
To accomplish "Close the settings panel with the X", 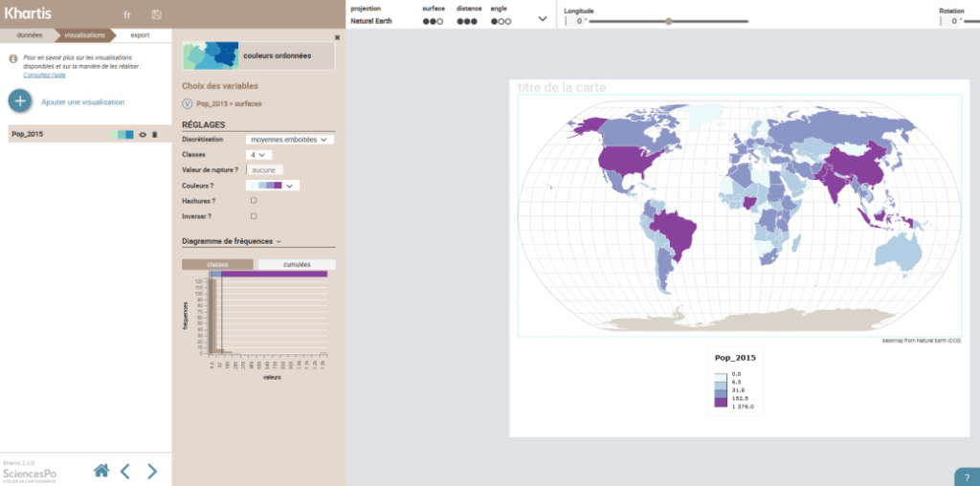I will (337, 37).
